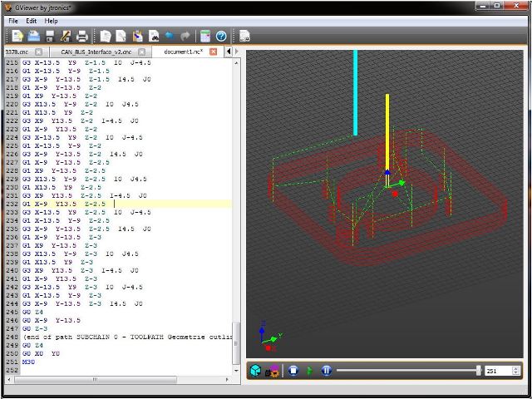Viewport: 532px width, 399px height.
Task: Open the Edit menu
Action: (32, 21)
